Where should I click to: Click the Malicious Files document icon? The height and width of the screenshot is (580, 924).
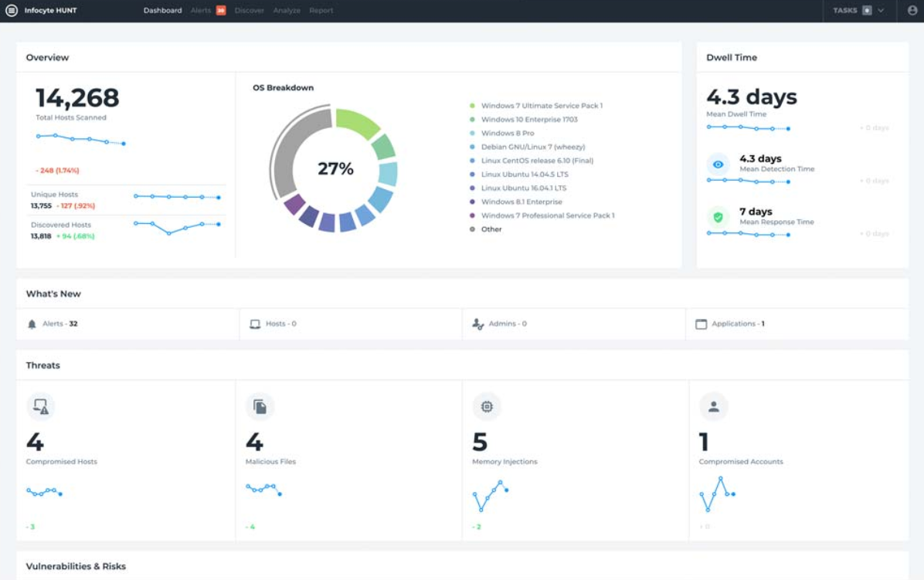coord(260,406)
